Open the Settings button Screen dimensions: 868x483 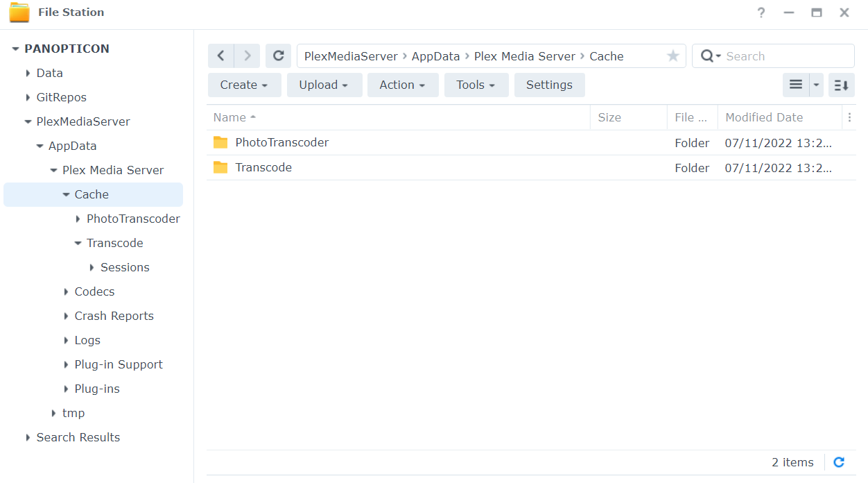pos(549,85)
